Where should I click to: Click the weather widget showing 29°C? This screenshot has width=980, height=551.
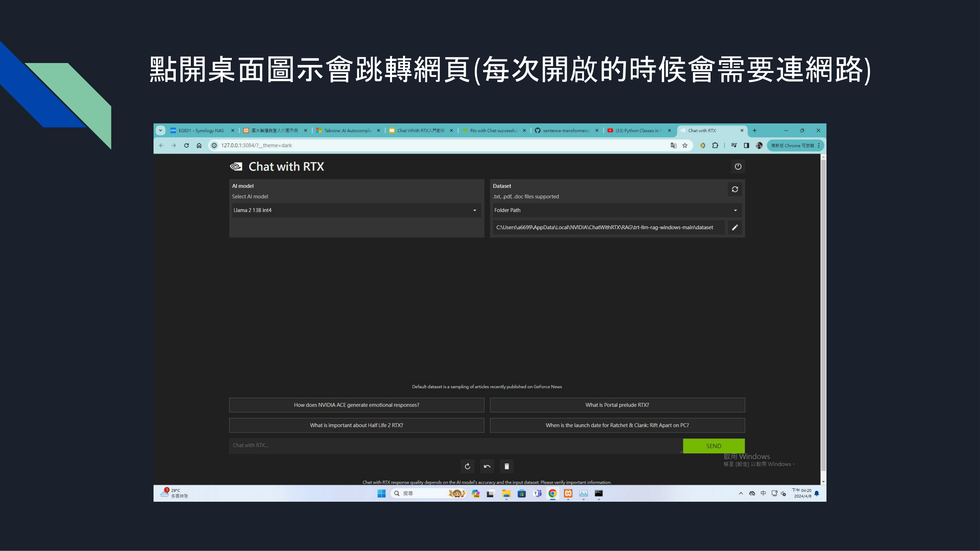174,493
